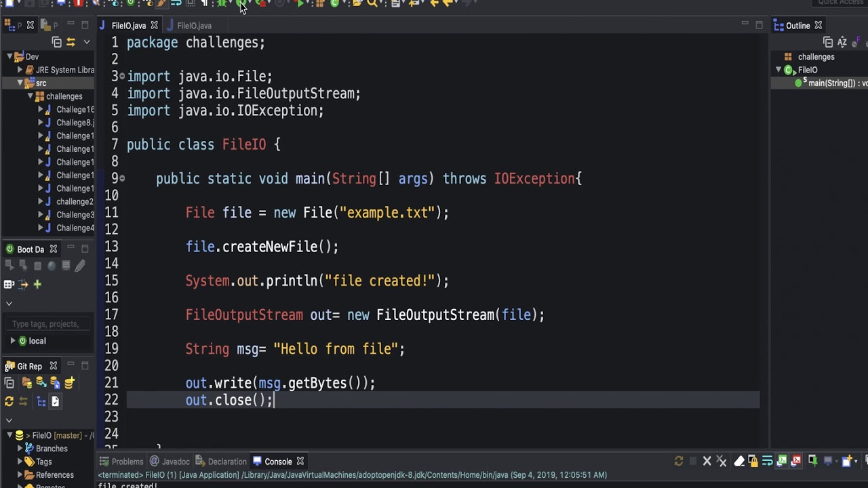Image resolution: width=868 pixels, height=488 pixels.
Task: Click the New Java Class green C icon
Action: tap(334, 3)
